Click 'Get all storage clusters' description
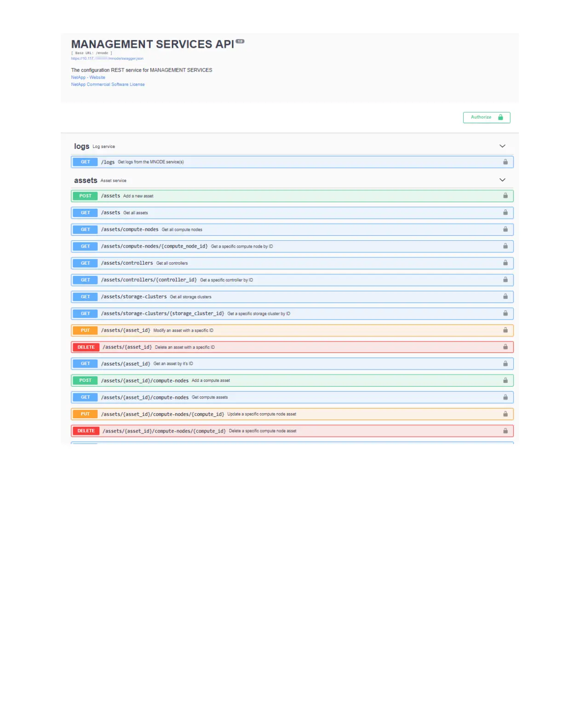This screenshot has height=728, width=563. [190, 297]
